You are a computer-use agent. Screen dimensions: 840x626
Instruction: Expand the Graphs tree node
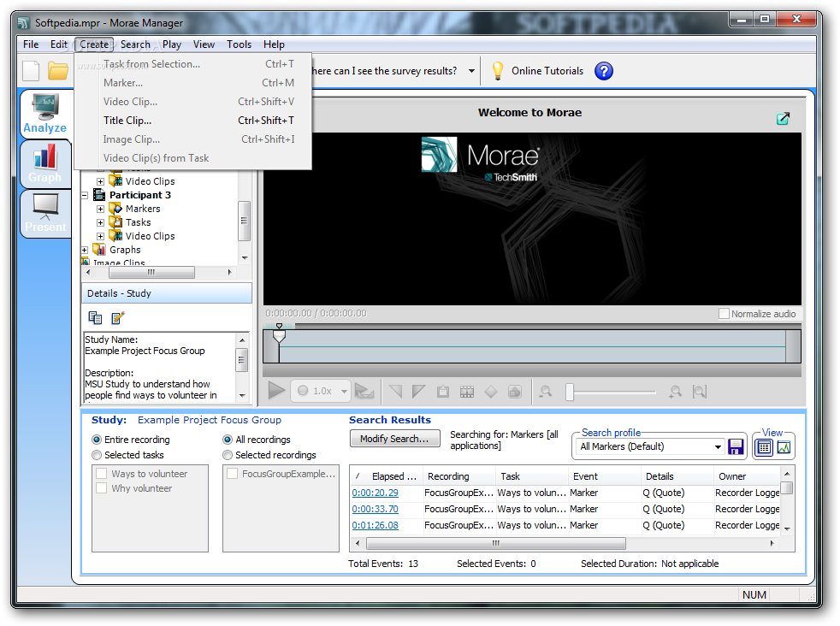(85, 250)
